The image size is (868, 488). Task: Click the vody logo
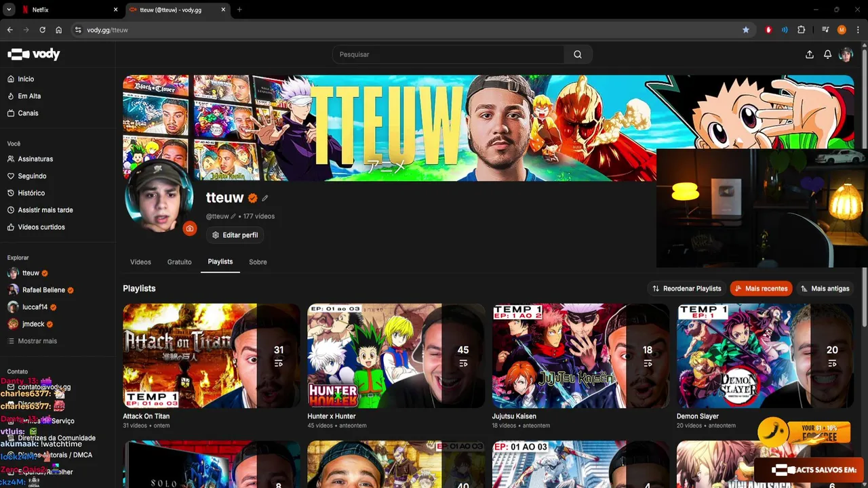click(x=33, y=54)
